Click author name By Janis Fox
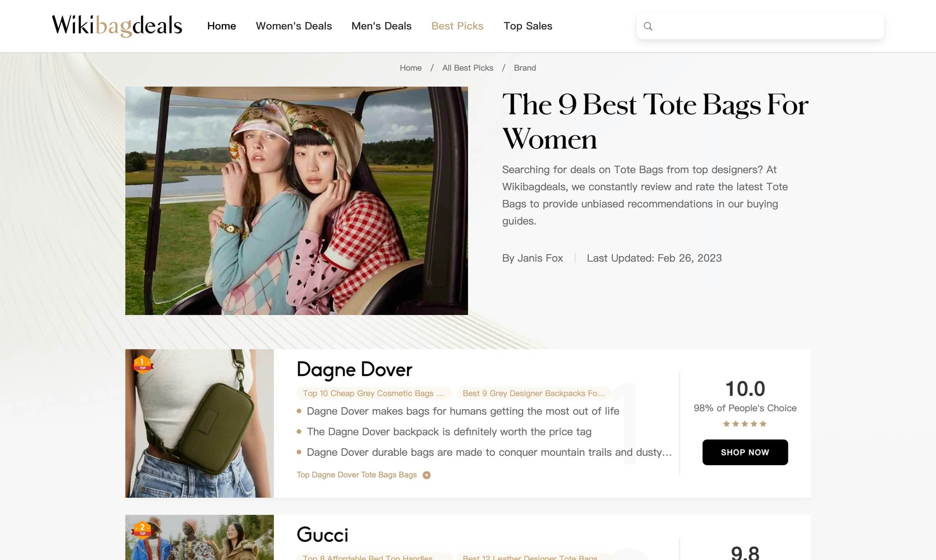The image size is (936, 560). point(532,258)
